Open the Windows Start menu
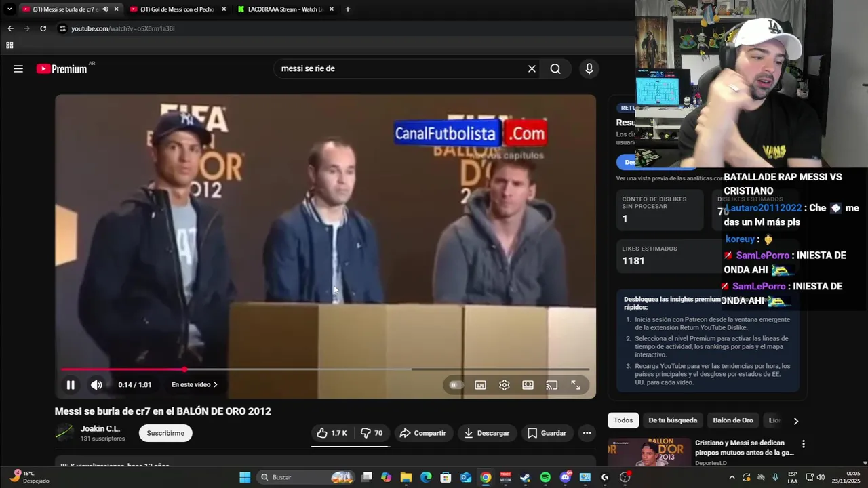This screenshot has height=488, width=868. click(245, 477)
